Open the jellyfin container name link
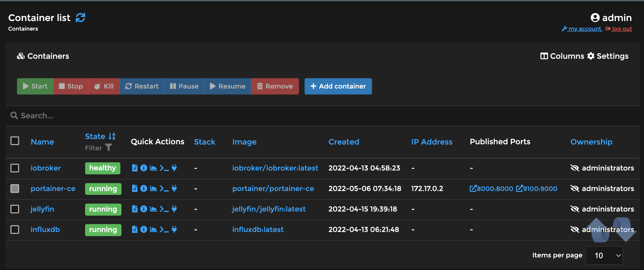The height and width of the screenshot is (270, 644). pos(42,209)
